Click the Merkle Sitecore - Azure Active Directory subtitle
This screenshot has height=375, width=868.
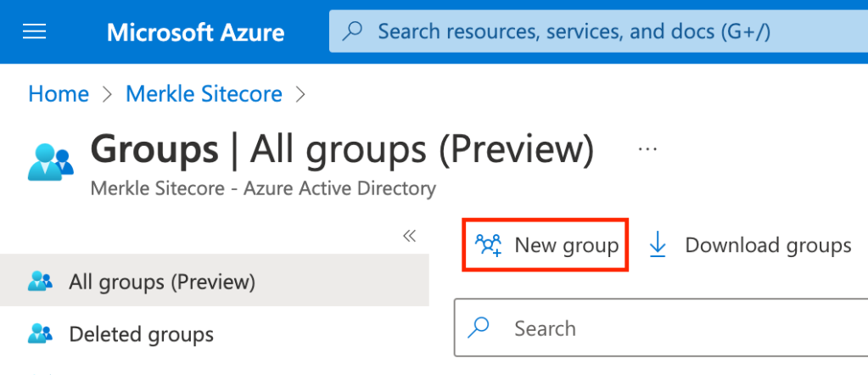(263, 189)
